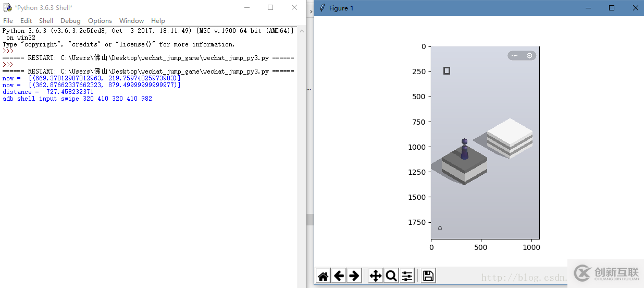644x288 pixels.
Task: Open the Edit menu in Python Shell
Action: pos(26,21)
